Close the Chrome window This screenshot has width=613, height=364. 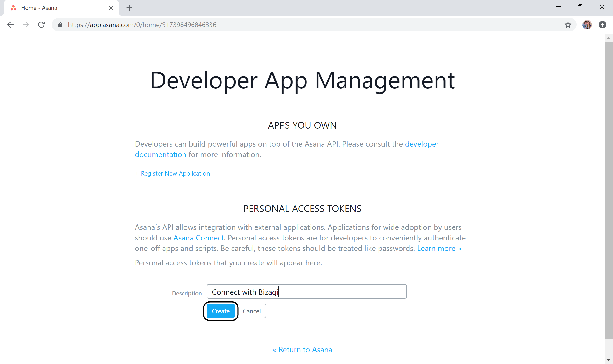(602, 7)
